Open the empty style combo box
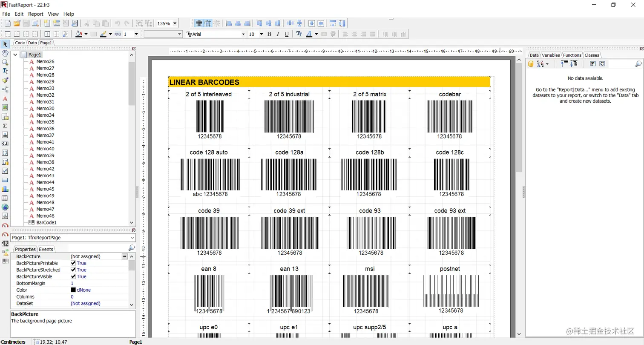The image size is (644, 345). [163, 34]
